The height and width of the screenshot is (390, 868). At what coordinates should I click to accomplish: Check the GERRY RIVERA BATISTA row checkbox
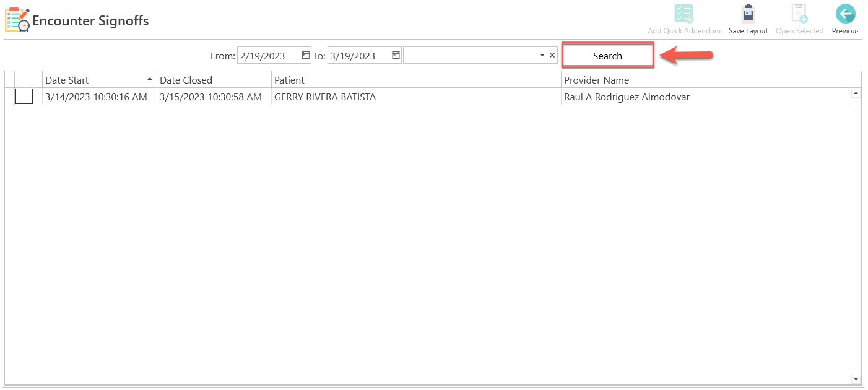(x=24, y=97)
